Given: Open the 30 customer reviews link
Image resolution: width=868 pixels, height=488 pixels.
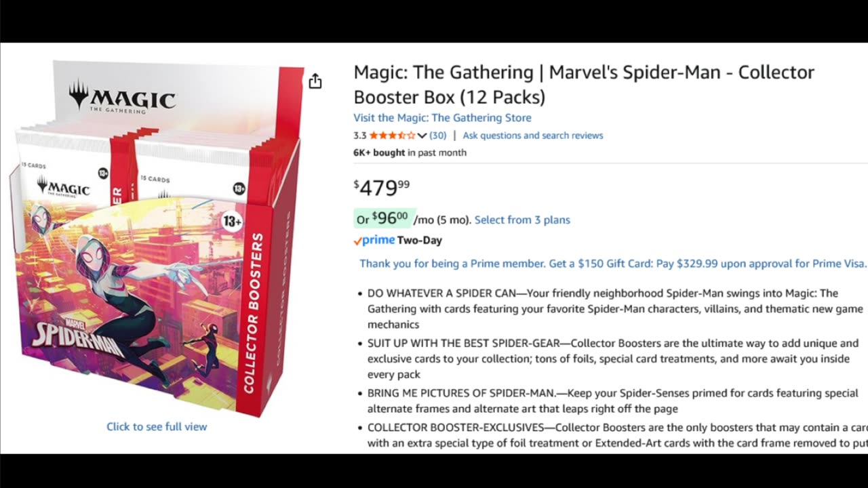Looking at the screenshot, I should [x=438, y=136].
